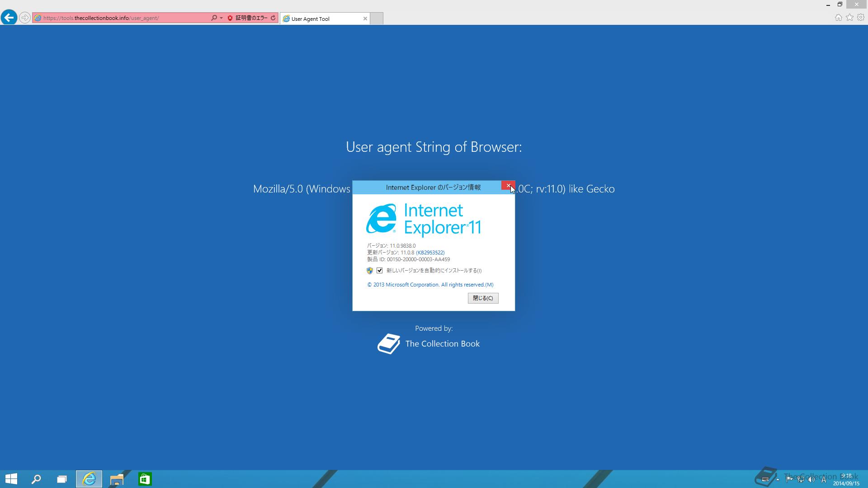Expand hidden system tray icons arrow
Viewport: 868px width, 488px height.
pos(778,479)
